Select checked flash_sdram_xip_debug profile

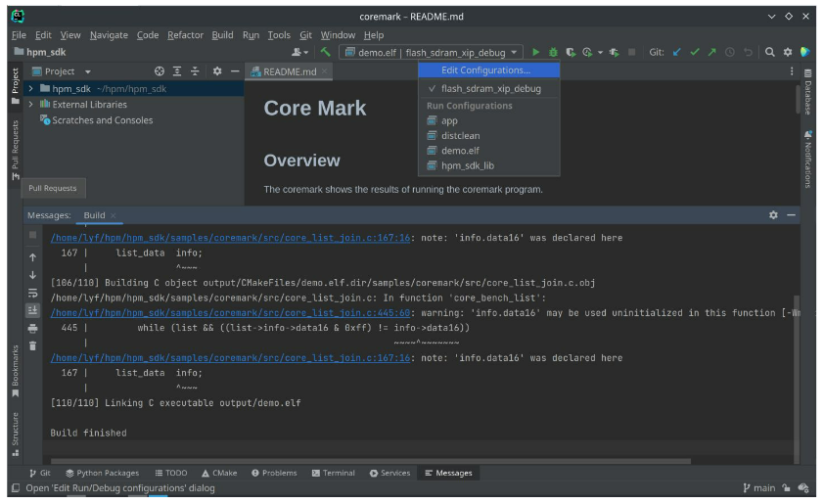pyautogui.click(x=490, y=88)
